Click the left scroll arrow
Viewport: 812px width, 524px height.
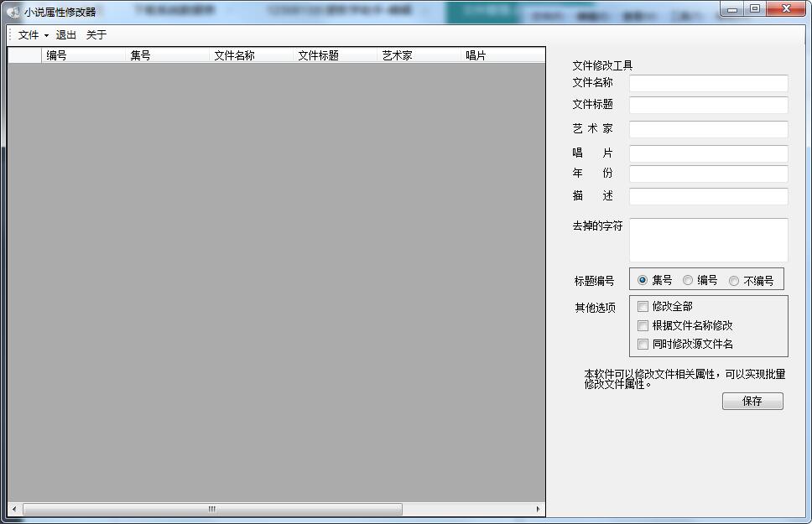coord(14,510)
